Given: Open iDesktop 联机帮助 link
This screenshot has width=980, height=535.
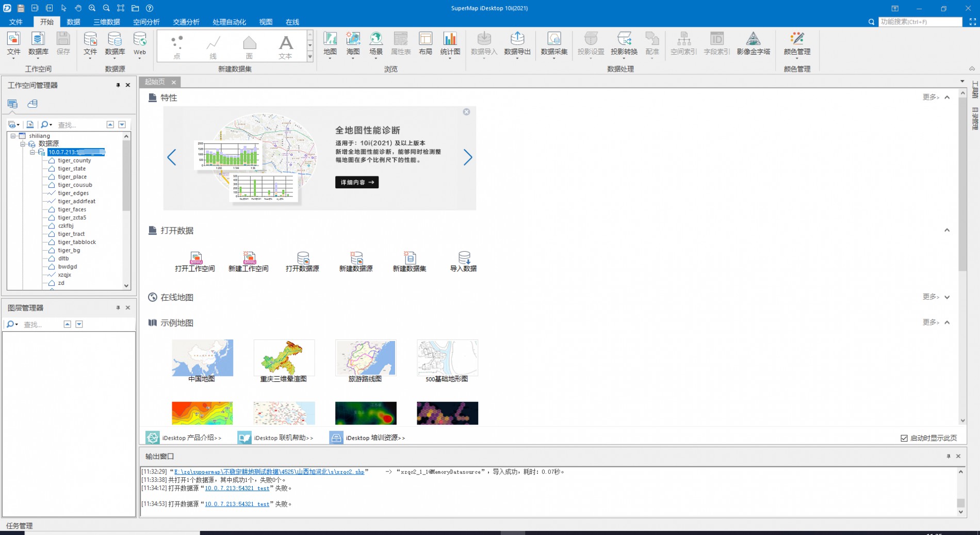Looking at the screenshot, I should [275, 437].
